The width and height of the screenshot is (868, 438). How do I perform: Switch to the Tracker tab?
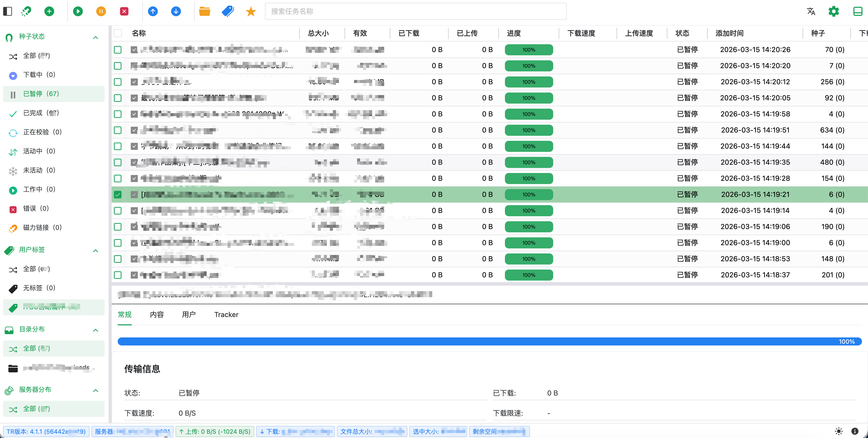[226, 314]
